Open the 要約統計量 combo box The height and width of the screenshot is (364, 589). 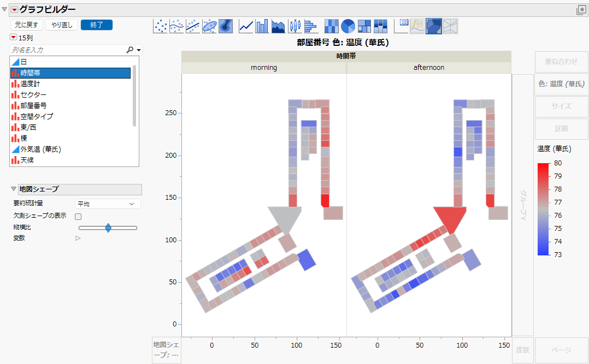coord(108,204)
